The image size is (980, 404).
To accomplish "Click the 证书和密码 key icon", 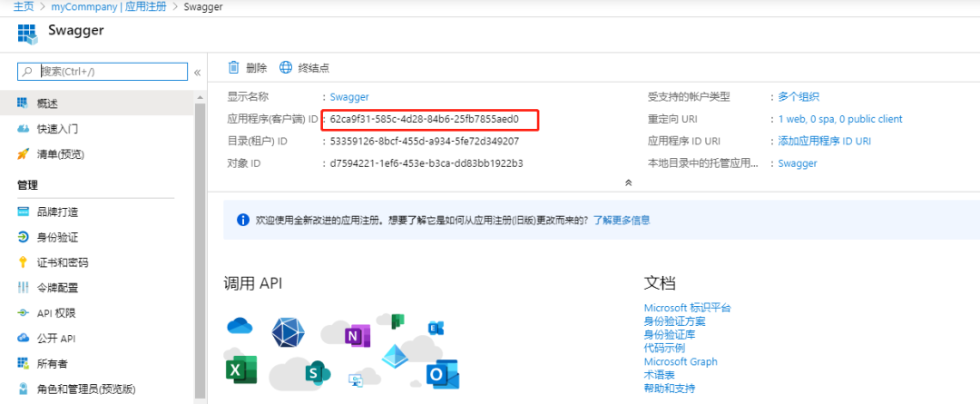I will pyautogui.click(x=23, y=262).
